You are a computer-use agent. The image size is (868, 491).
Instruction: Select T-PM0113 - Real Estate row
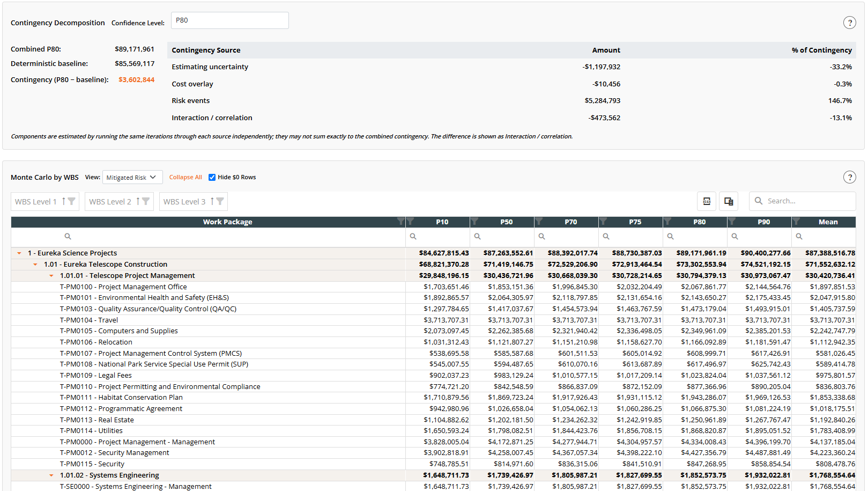coord(433,420)
